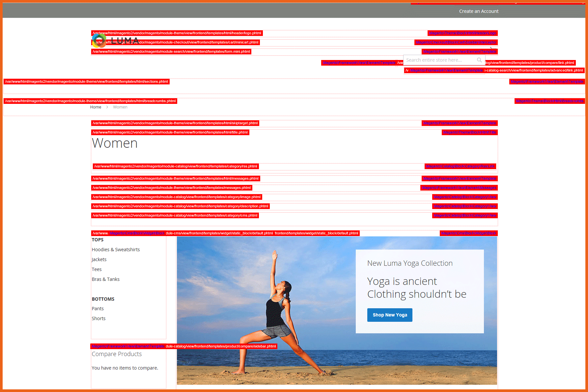The width and height of the screenshot is (588, 392).
Task: Click the Women breadcrumb text
Action: [120, 107]
